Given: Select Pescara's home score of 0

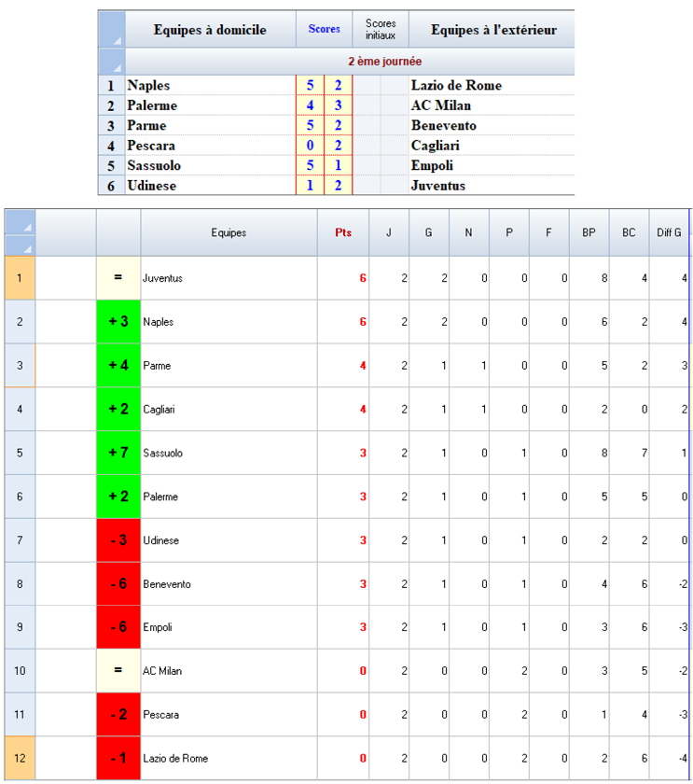Looking at the screenshot, I should click(310, 146).
